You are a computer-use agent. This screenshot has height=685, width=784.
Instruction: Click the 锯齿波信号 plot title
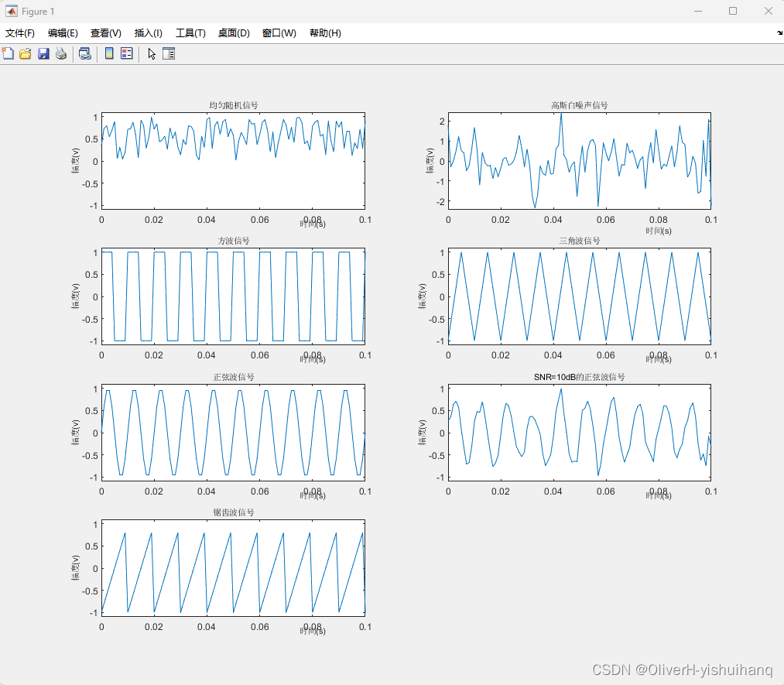tap(234, 512)
